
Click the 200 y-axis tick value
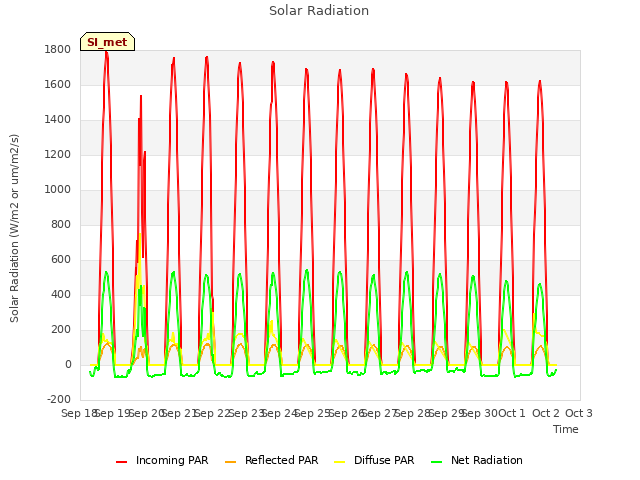[x=61, y=330]
